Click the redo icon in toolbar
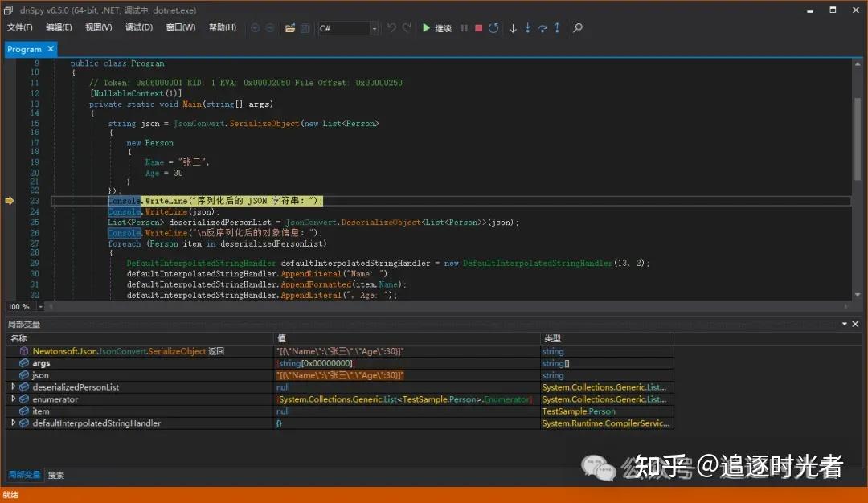The height and width of the screenshot is (503, 868). click(407, 27)
